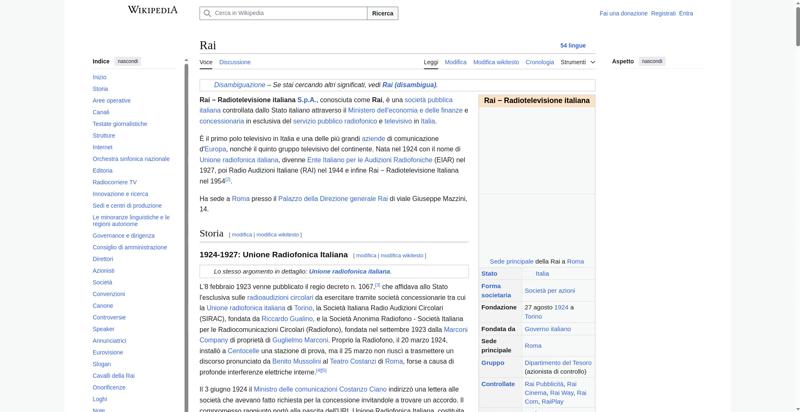This screenshot has height=412, width=800.
Task: Click the Wikipedia wordmark logo
Action: tap(153, 10)
